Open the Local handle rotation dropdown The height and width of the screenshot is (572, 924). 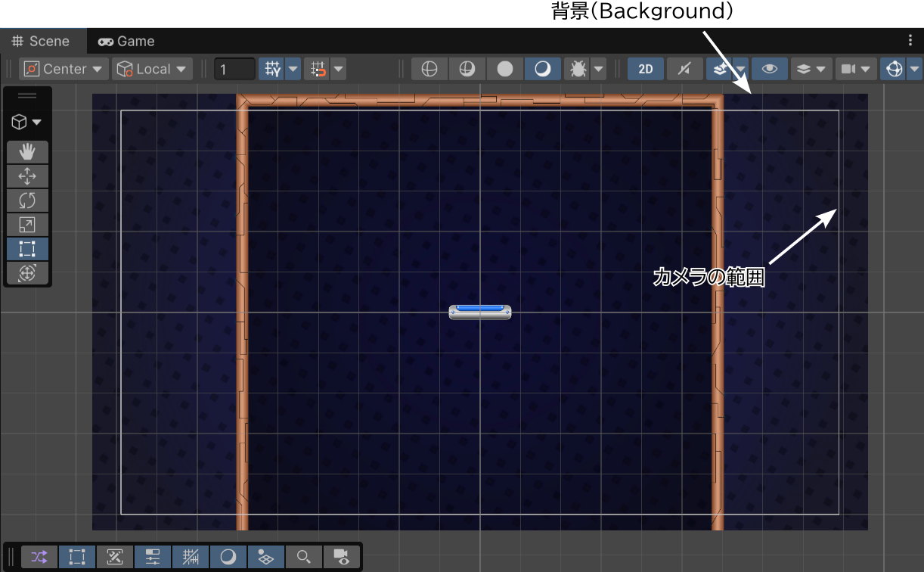(152, 69)
